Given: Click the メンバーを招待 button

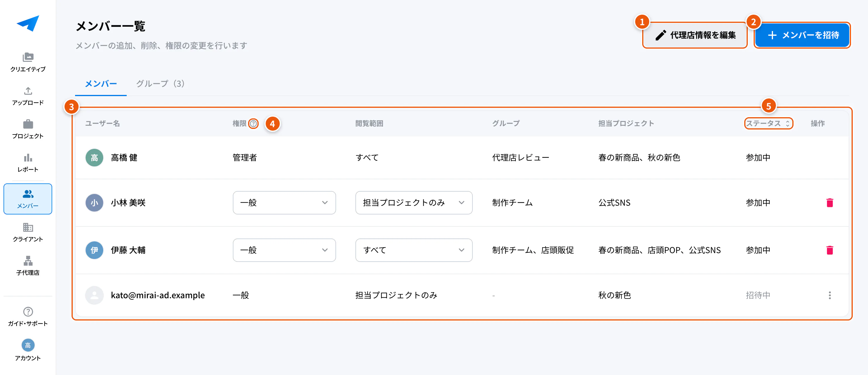Looking at the screenshot, I should pos(802,35).
